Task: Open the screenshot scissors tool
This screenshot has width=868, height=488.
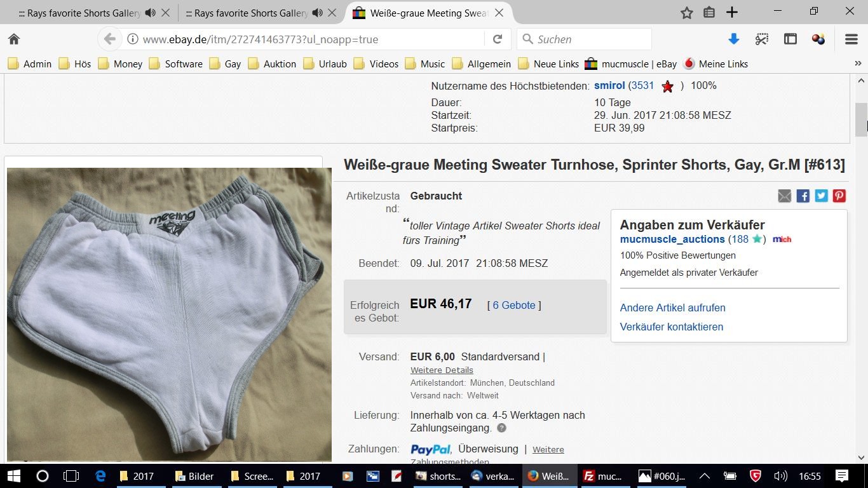Action: [761, 39]
